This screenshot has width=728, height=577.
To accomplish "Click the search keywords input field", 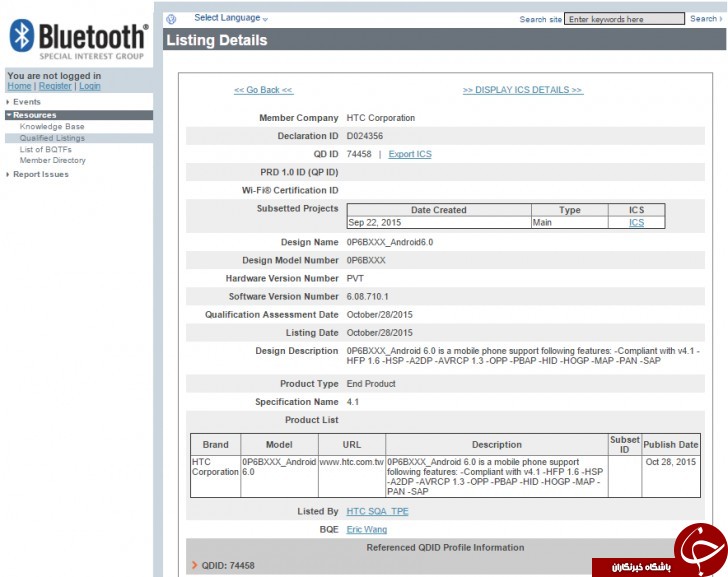I will point(624,19).
